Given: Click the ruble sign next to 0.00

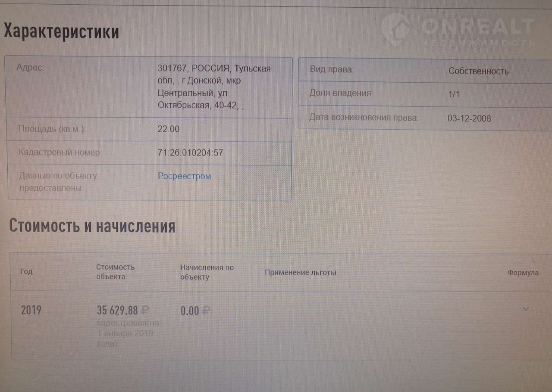Looking at the screenshot, I should [206, 311].
